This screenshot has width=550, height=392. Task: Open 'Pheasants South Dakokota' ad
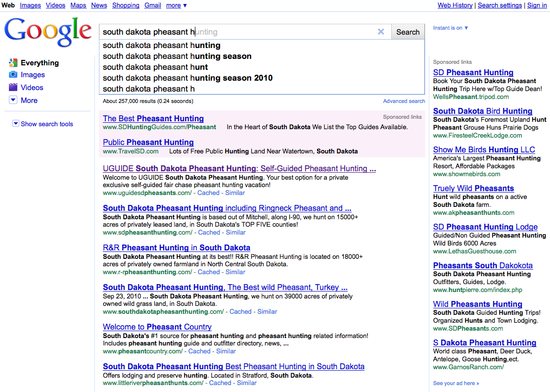(483, 265)
